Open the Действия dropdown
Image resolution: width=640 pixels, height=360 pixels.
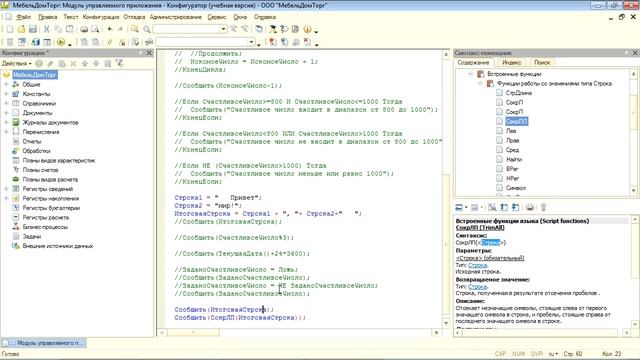click(16, 64)
